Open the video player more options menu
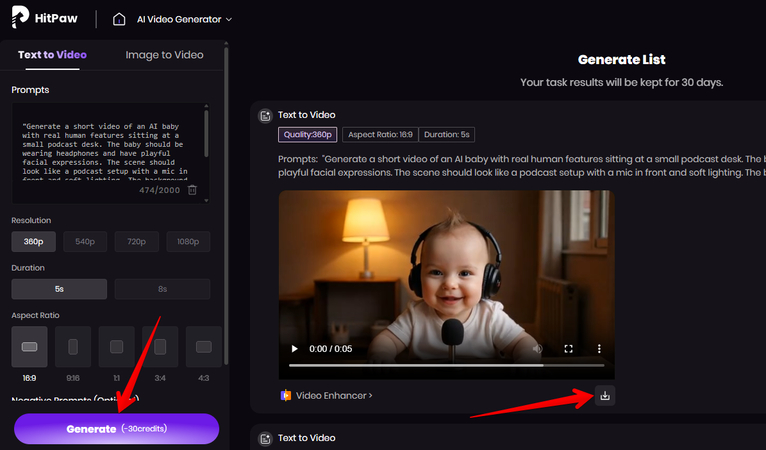Viewport: 766px width, 450px height. pyautogui.click(x=599, y=349)
